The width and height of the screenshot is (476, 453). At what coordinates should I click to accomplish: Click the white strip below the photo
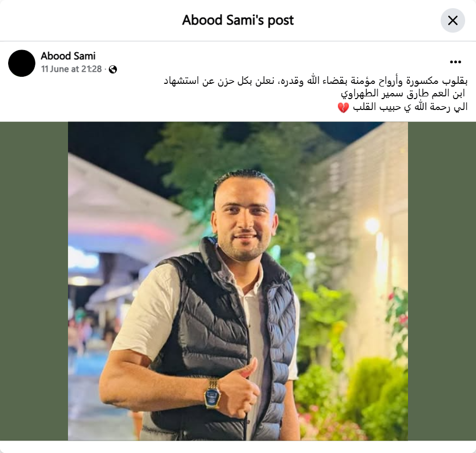click(x=238, y=447)
